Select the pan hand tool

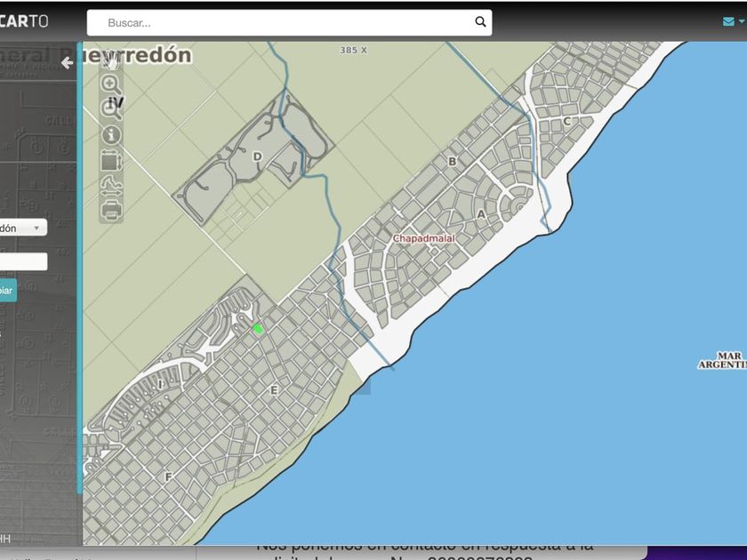click(x=111, y=60)
